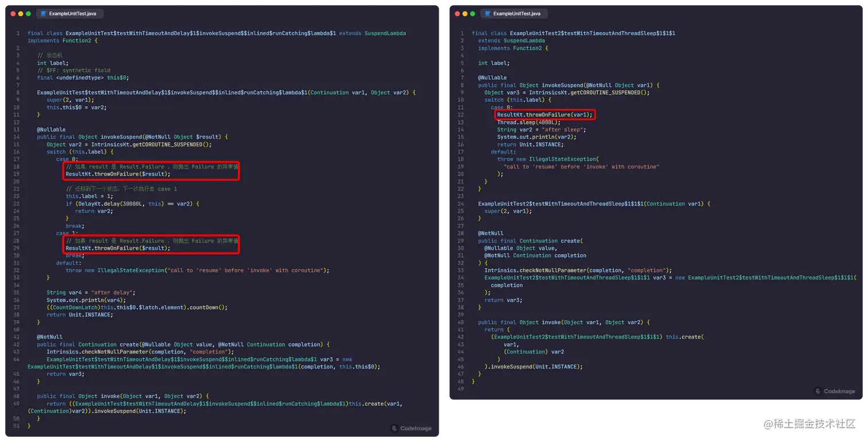Click "this.label = 1;" in the left window
Image resolution: width=868 pixels, height=442 pixels.
90,196
